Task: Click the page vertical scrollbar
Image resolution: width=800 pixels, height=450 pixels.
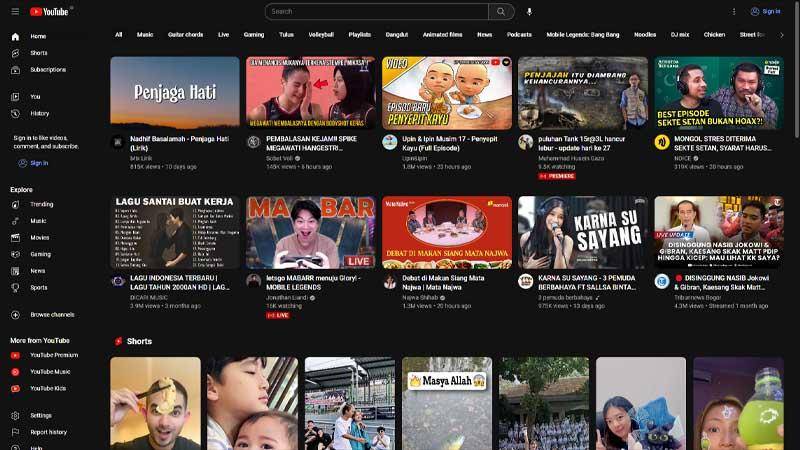Action: tap(797, 69)
